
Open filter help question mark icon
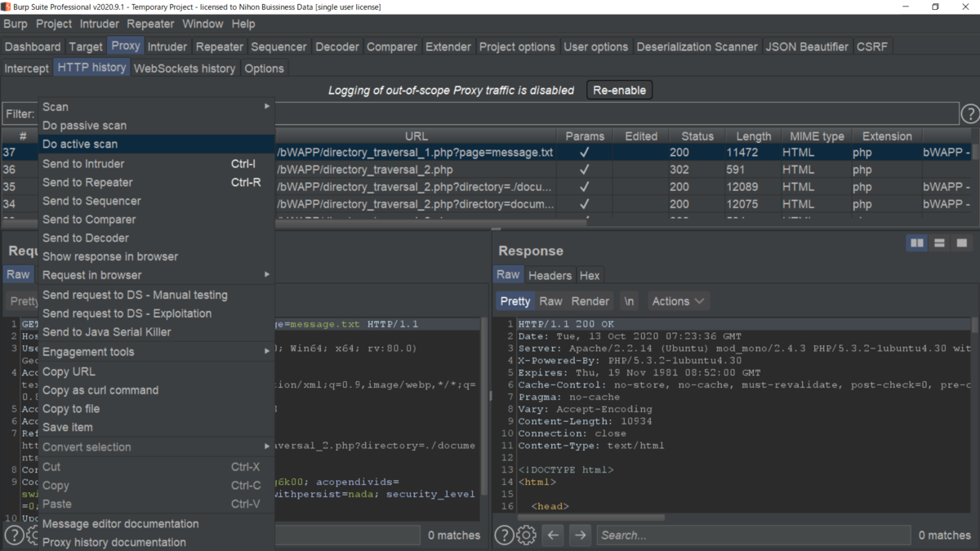point(969,113)
